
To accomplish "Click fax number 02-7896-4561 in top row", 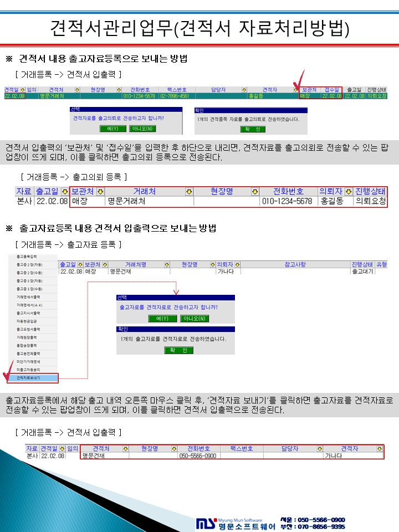I will point(175,96).
